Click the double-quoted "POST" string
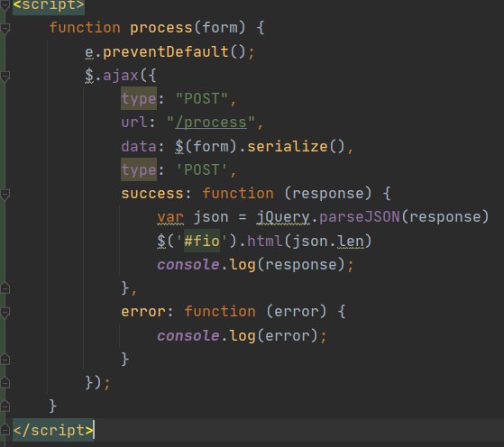The image size is (504, 447). click(x=202, y=98)
